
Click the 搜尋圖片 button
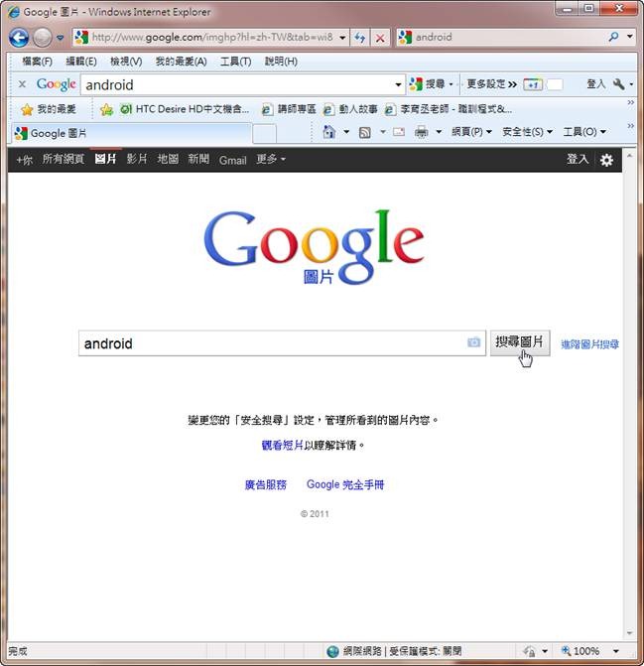pos(520,342)
